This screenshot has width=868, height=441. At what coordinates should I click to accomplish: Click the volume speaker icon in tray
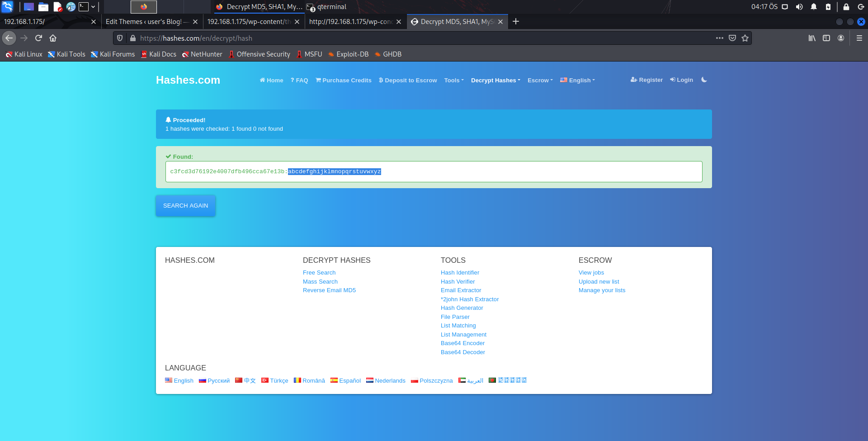click(799, 7)
